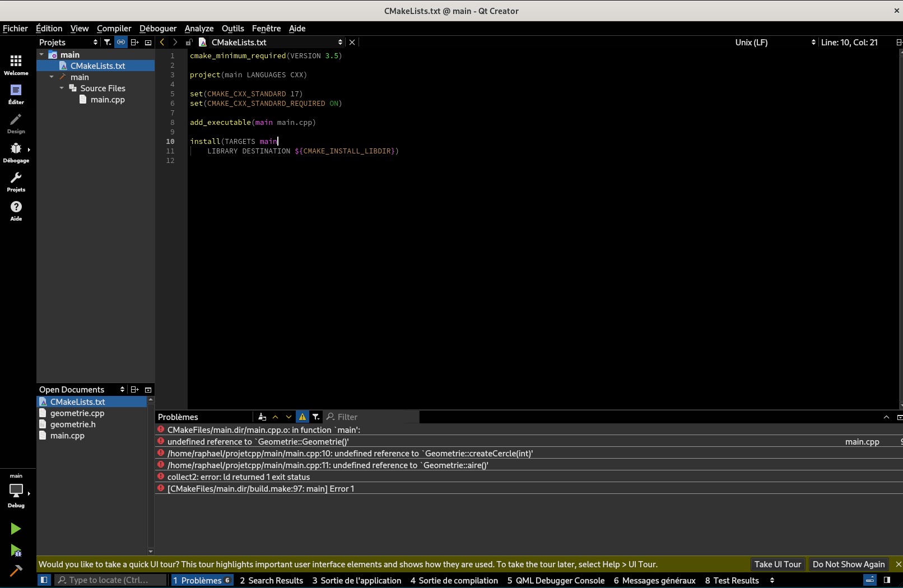Open the Open Documents view selector
This screenshot has width=903, height=588.
[x=82, y=389]
